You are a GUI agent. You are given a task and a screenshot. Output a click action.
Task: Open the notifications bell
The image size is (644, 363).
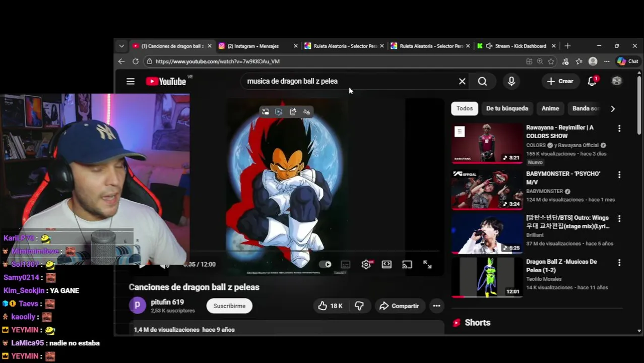click(592, 81)
